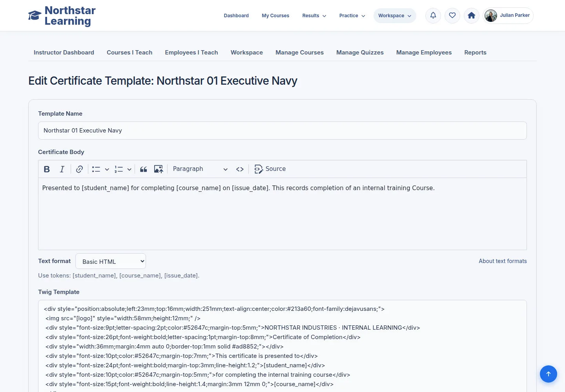Image resolution: width=565 pixels, height=392 pixels.
Task: Switch to the Manage Quizzes tab
Action: (x=360, y=53)
